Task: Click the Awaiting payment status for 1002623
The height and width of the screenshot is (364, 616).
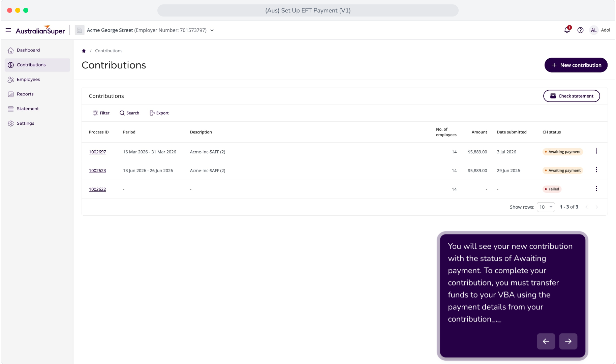Action: click(563, 171)
